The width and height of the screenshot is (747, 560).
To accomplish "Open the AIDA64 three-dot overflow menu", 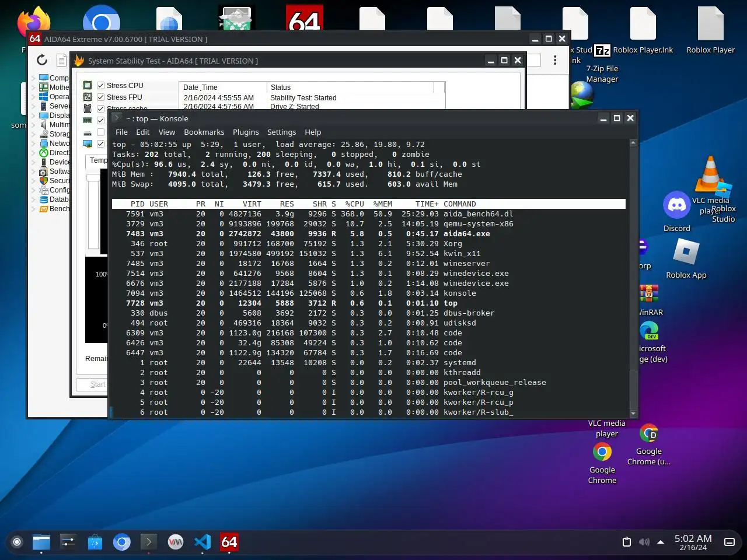I will click(555, 60).
